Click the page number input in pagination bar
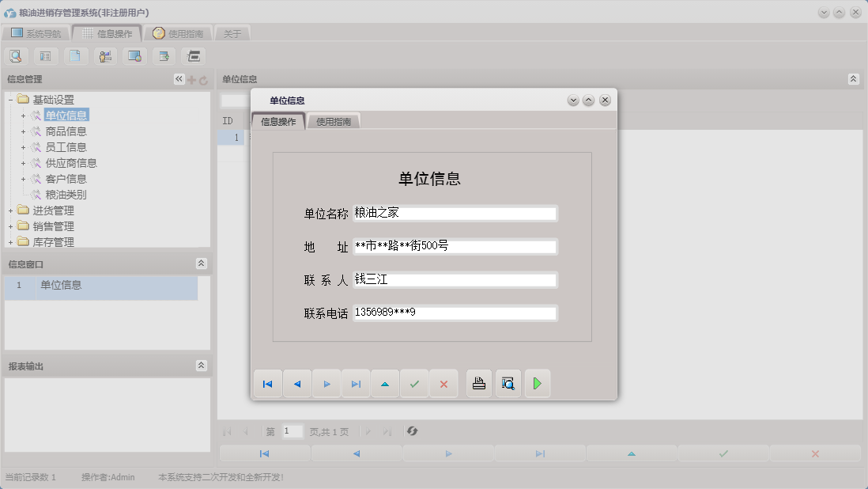 point(291,430)
